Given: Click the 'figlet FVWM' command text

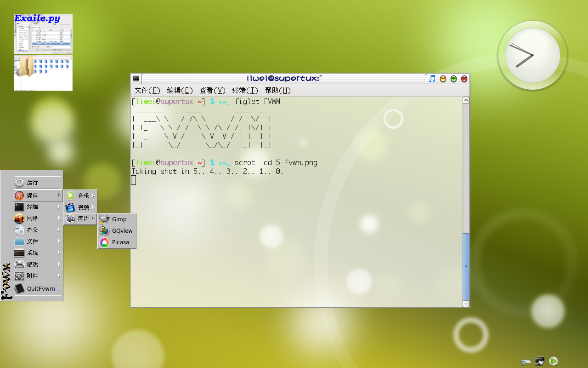Looking at the screenshot, I should click(x=257, y=102).
